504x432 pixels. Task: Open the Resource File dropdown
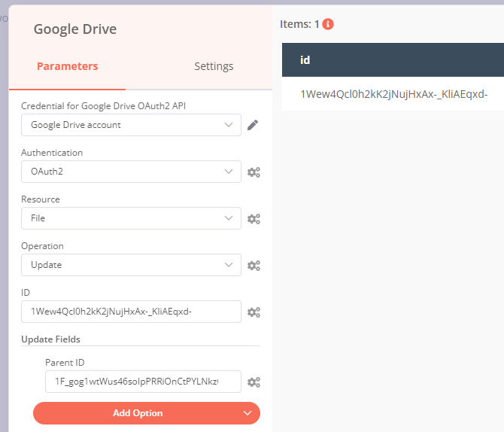tap(131, 218)
